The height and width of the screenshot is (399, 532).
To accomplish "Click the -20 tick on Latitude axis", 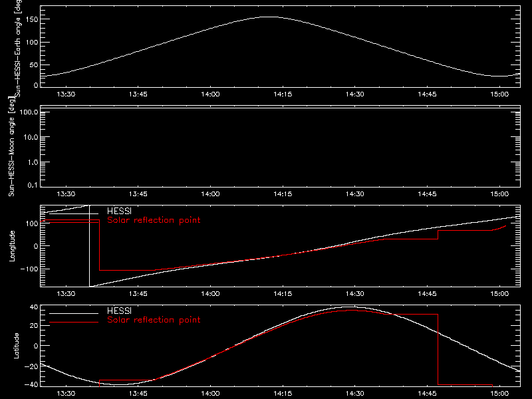I will [x=31, y=366].
